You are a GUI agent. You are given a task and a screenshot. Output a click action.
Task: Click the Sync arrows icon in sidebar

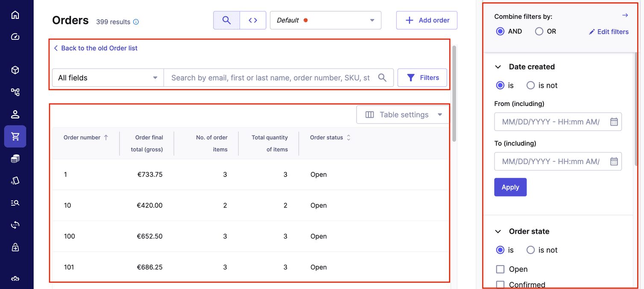15,225
